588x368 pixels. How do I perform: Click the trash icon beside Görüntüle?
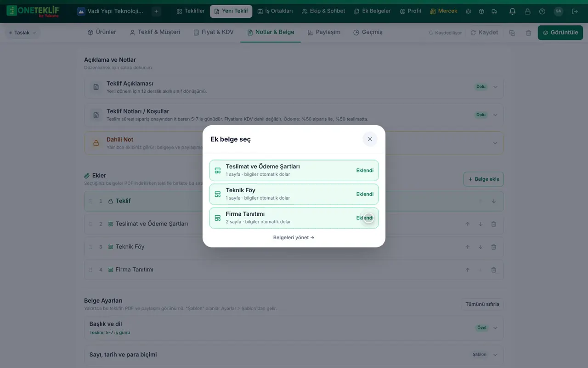[x=528, y=33]
